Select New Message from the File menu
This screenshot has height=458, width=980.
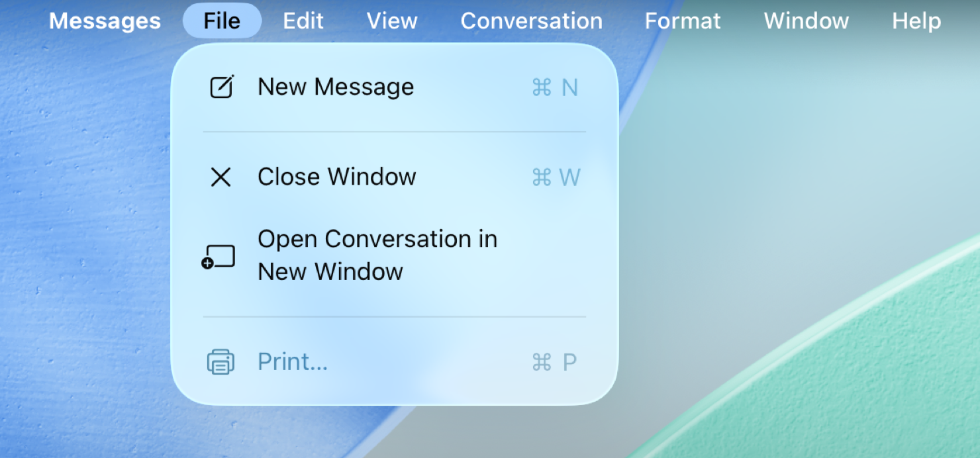(x=336, y=87)
